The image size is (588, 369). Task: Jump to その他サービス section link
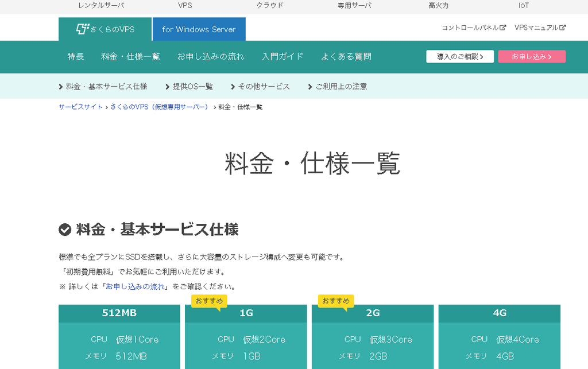click(x=264, y=87)
